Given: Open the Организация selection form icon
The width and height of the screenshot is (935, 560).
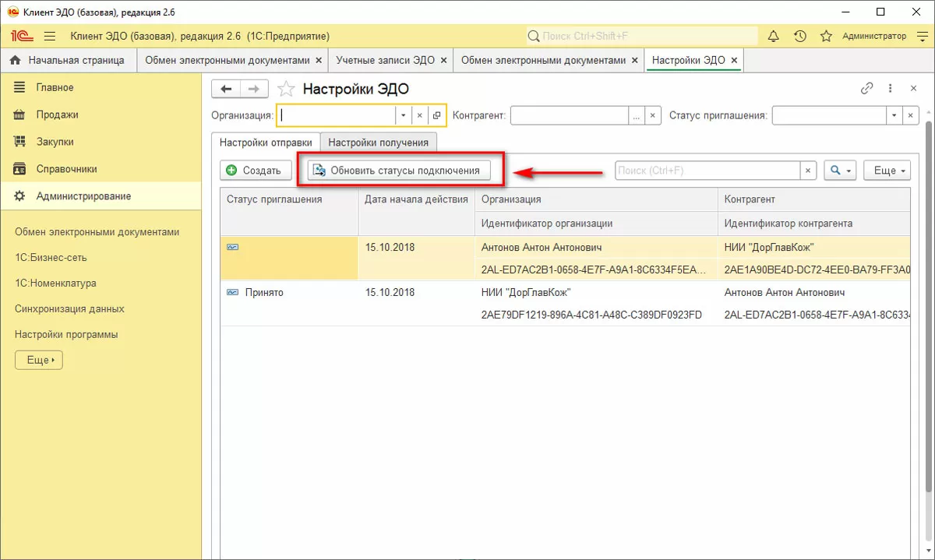Looking at the screenshot, I should pos(436,115).
